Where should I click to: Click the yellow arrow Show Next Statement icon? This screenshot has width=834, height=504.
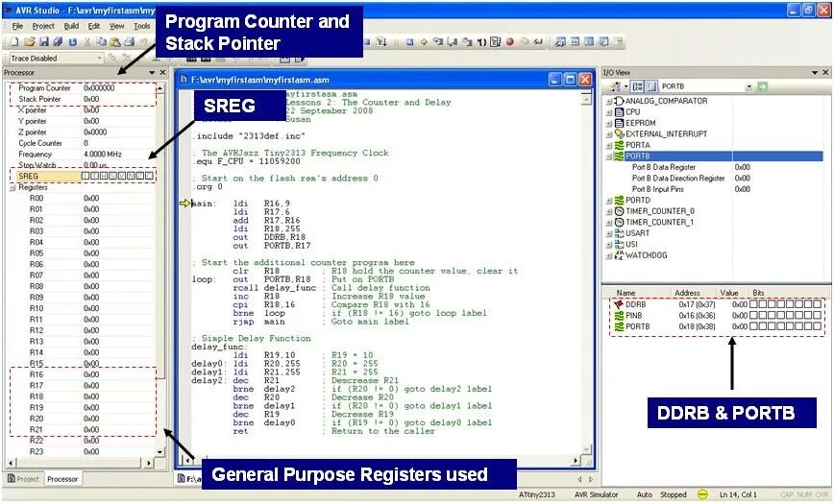(x=424, y=41)
